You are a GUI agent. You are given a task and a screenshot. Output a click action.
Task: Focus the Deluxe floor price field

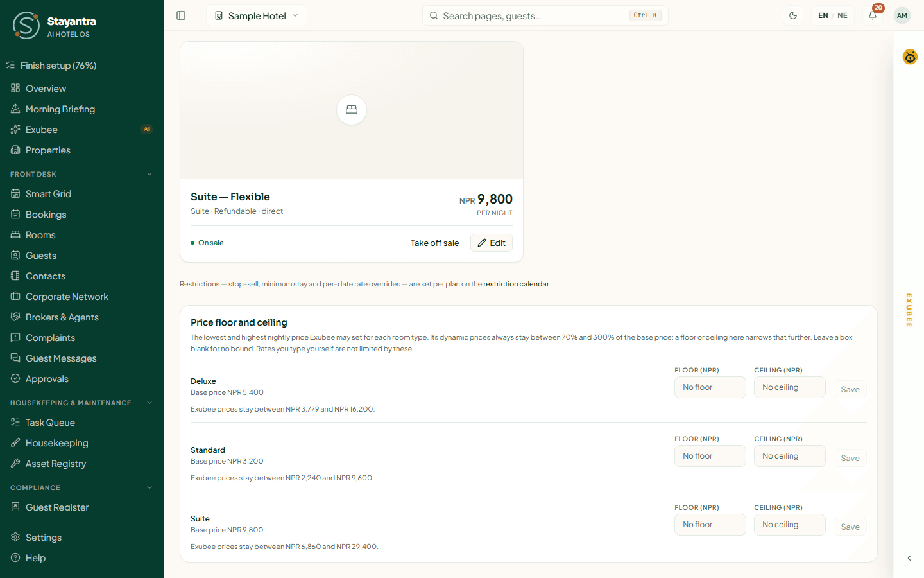tap(710, 387)
